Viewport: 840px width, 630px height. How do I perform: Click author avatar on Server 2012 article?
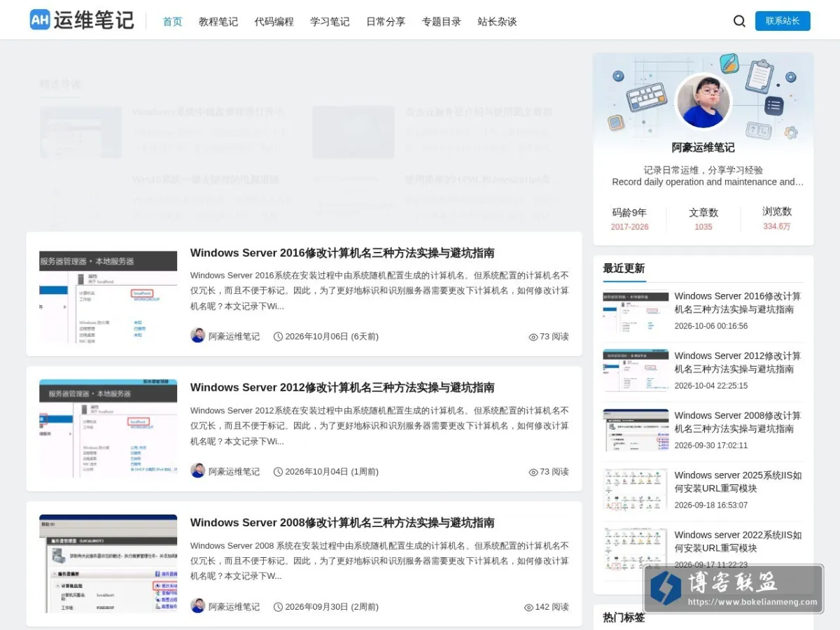coord(197,471)
